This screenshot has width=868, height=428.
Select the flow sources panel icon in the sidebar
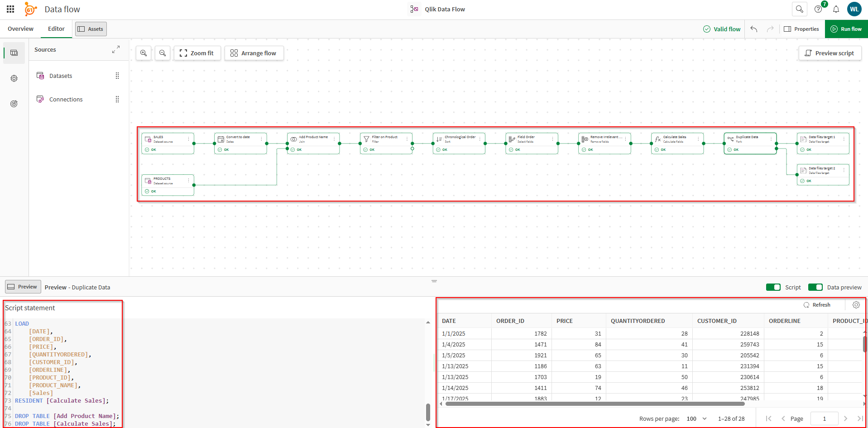point(14,53)
